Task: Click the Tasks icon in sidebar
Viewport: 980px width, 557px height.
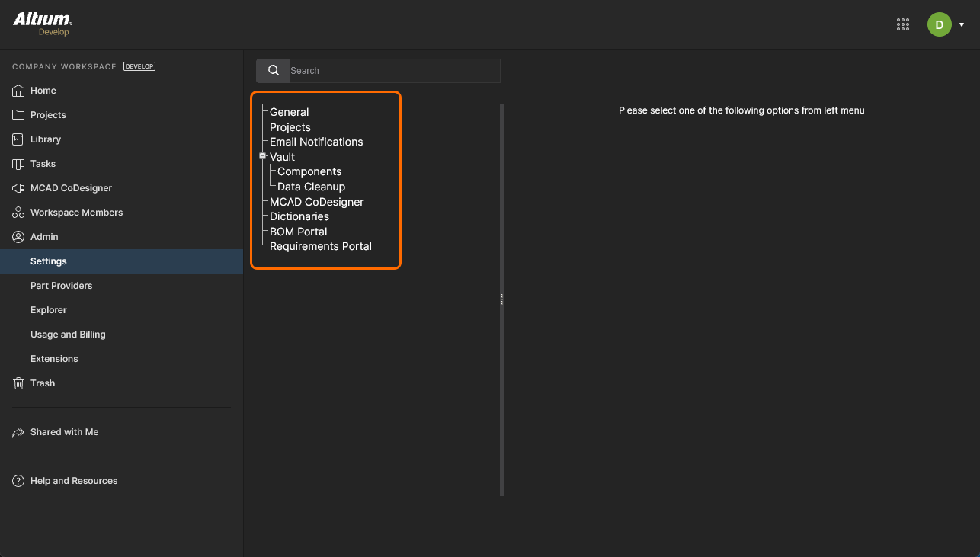Action: 18,164
